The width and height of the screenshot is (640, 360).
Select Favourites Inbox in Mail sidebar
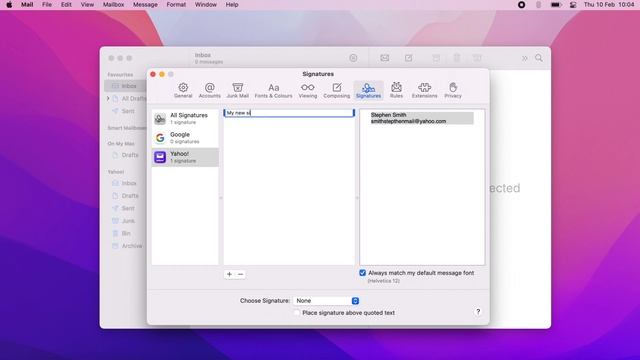pyautogui.click(x=125, y=86)
